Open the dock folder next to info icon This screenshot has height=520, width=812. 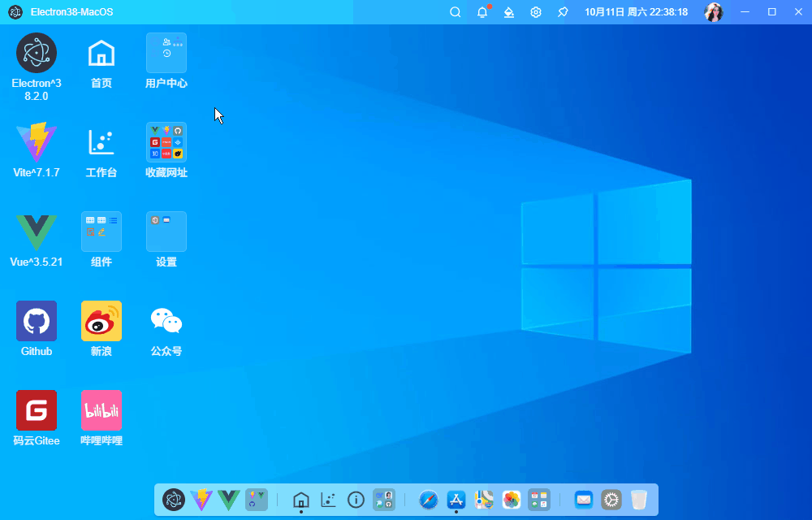click(384, 500)
